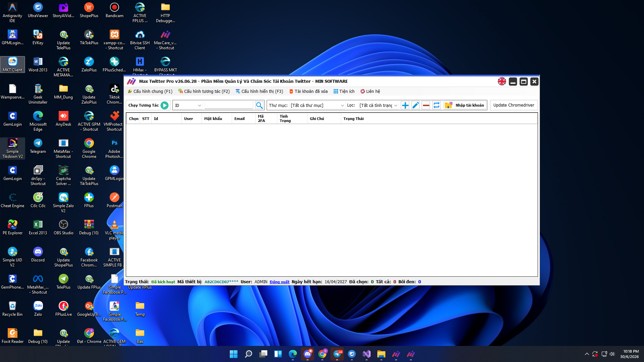This screenshot has height=362, width=644.
Task: Select the ShopePlus desktop icon
Action: 89,10
